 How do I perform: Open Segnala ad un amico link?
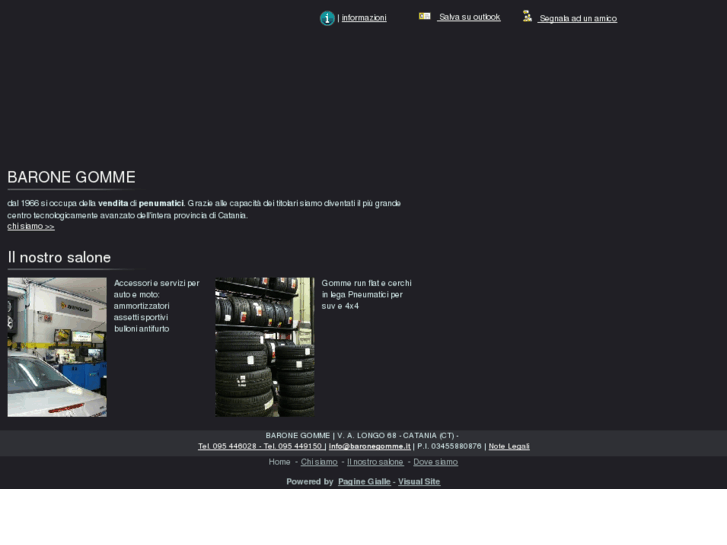[578, 19]
